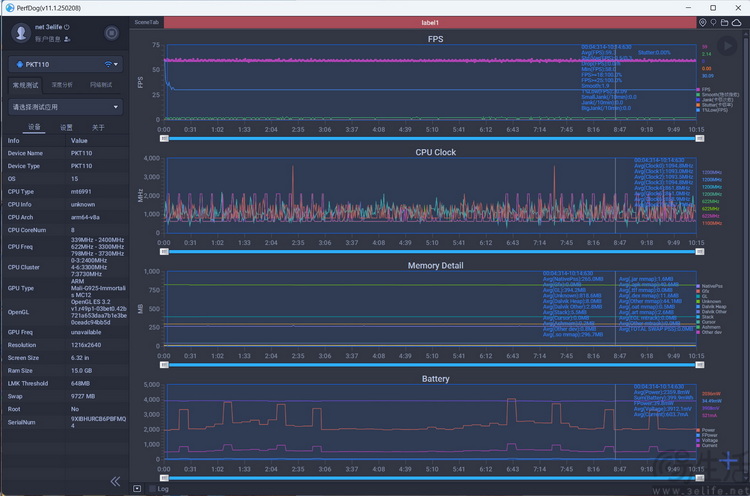
Task: Click the location pin marker icon
Action: [x=702, y=22]
